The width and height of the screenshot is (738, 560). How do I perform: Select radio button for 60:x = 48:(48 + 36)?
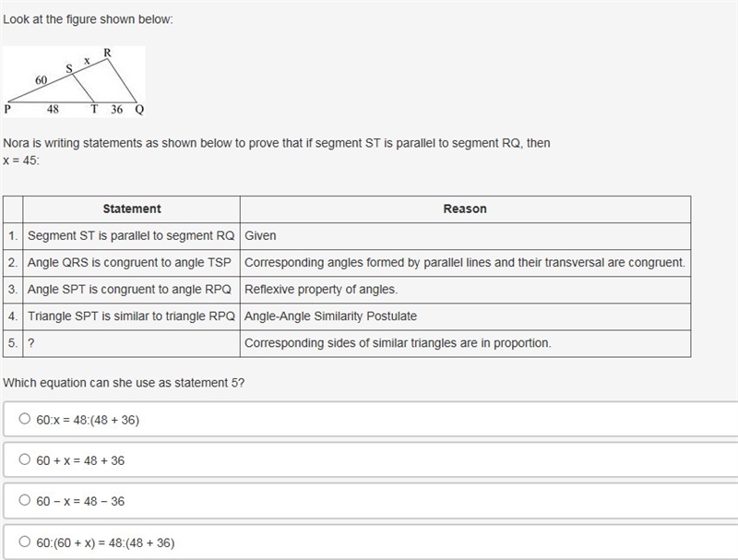click(25, 418)
